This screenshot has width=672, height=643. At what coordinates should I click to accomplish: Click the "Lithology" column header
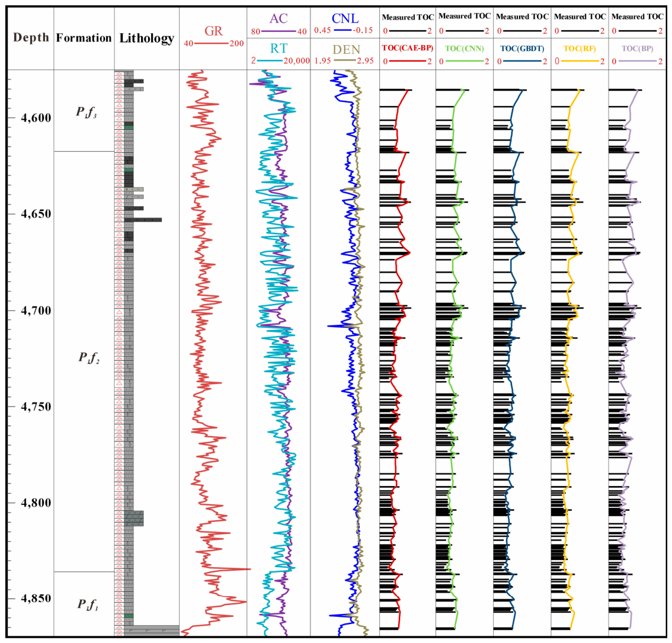click(146, 38)
